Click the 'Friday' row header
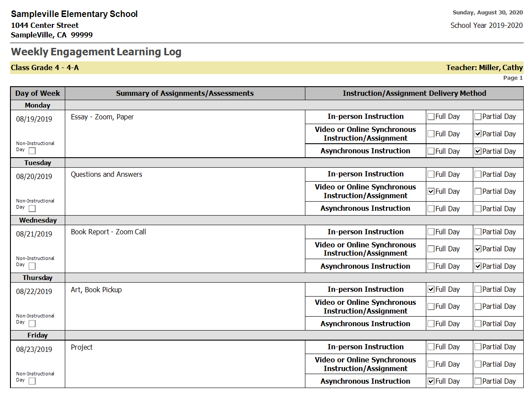532x395 pixels. coord(38,335)
